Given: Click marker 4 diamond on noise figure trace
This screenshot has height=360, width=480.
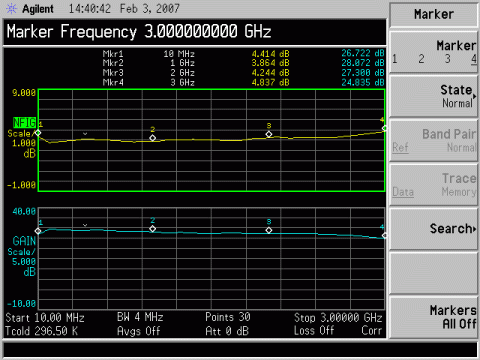Looking at the screenshot, I should pos(384,128).
